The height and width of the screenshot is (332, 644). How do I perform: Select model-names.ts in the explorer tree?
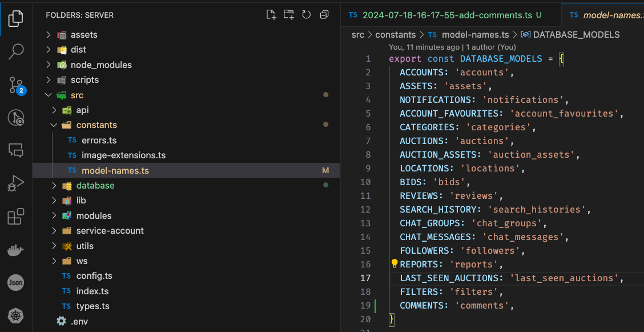click(x=186, y=170)
